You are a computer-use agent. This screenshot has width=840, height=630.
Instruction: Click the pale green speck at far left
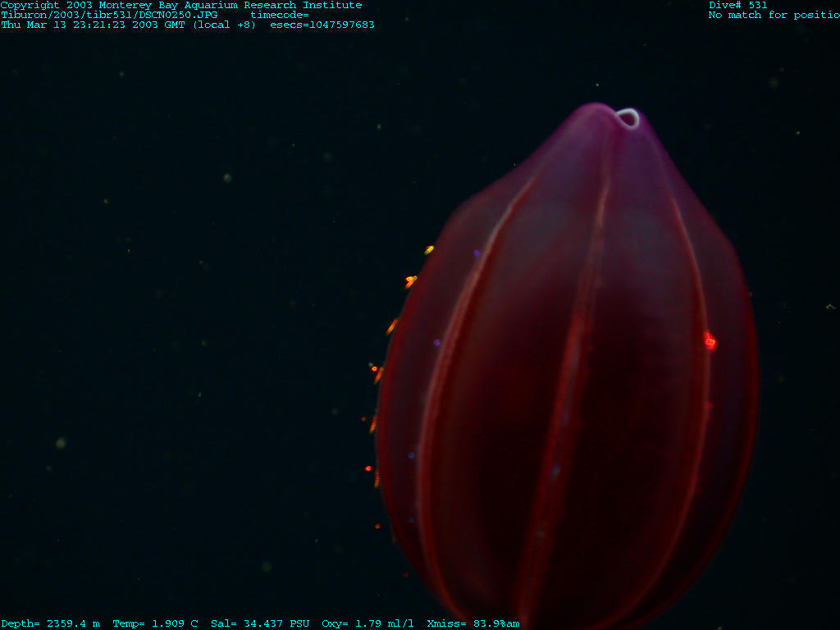(x=61, y=443)
